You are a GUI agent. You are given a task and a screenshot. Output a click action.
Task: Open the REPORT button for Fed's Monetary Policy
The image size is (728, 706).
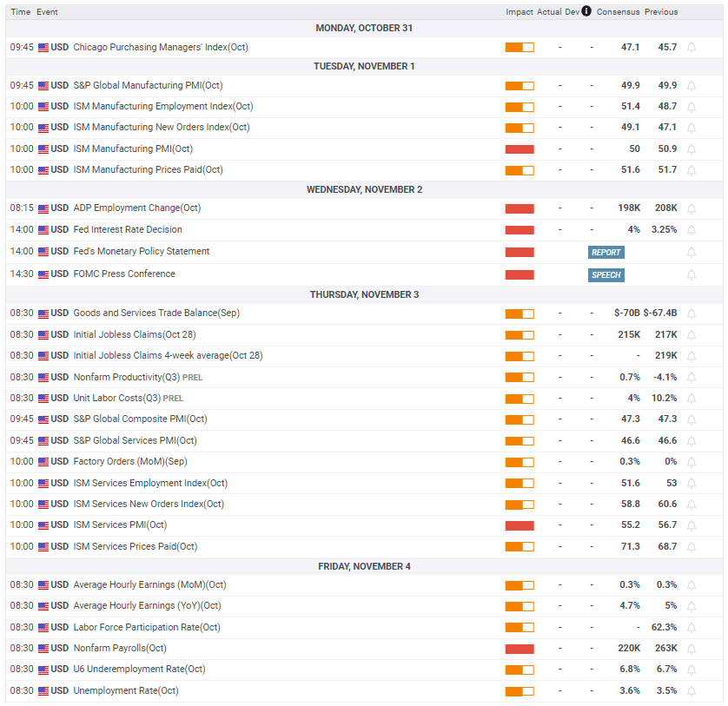606,252
